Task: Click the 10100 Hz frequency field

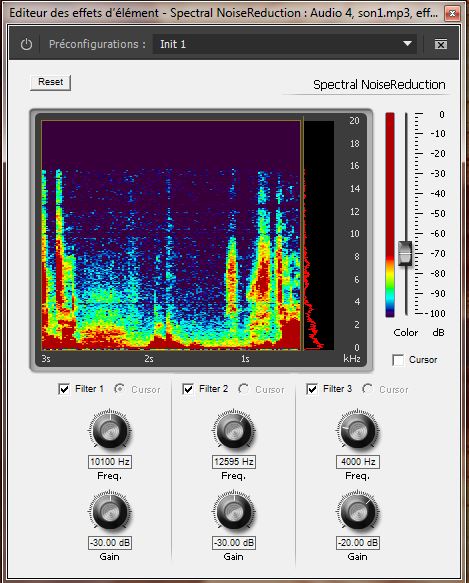Action: point(110,462)
